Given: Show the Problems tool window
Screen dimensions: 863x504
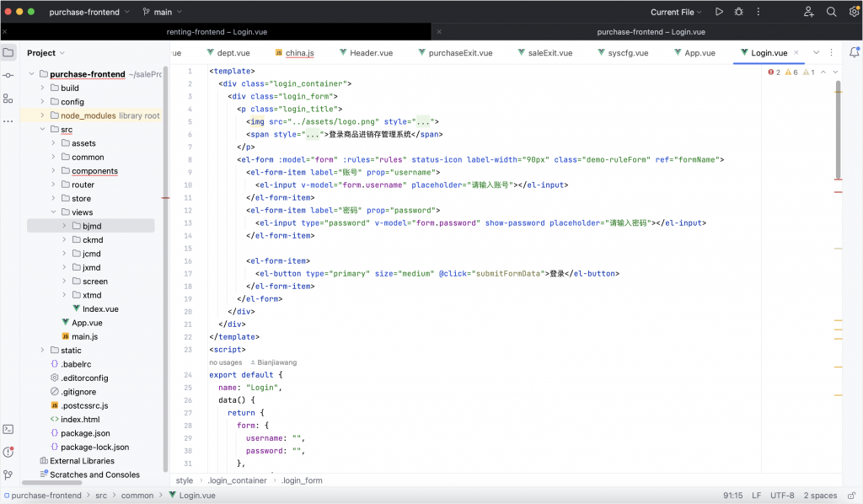Looking at the screenshot, I should point(8,452).
